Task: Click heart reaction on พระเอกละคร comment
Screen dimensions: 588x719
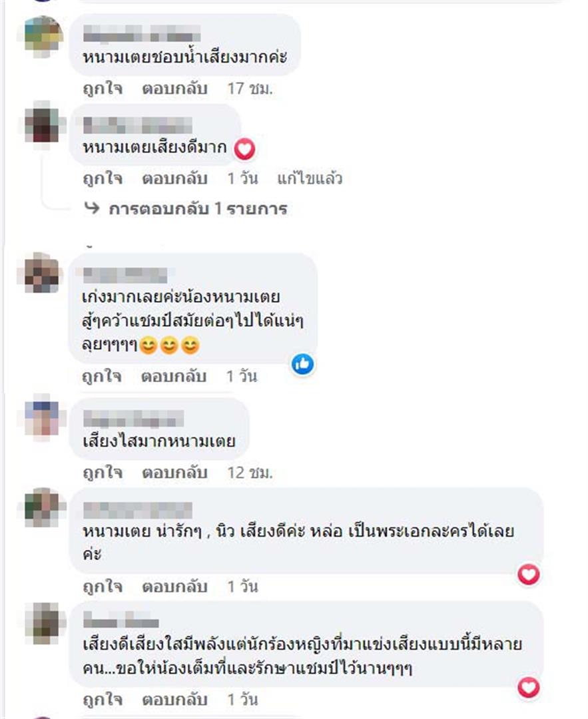Action: click(528, 574)
